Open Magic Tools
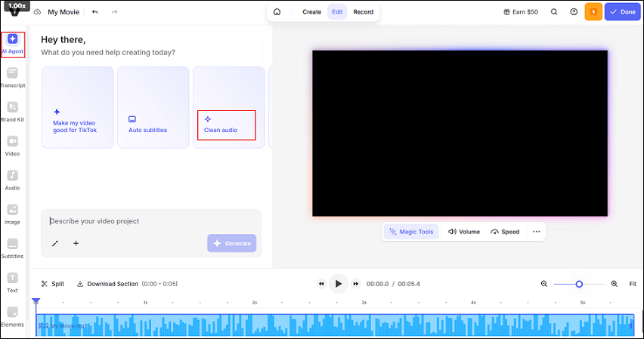Image resolution: width=644 pixels, height=339 pixels. coord(411,232)
